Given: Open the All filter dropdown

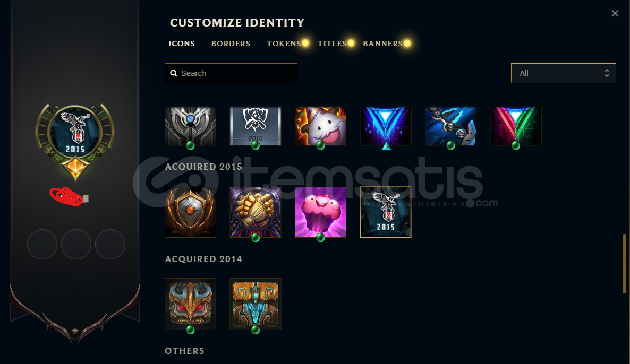Looking at the screenshot, I should tap(563, 73).
